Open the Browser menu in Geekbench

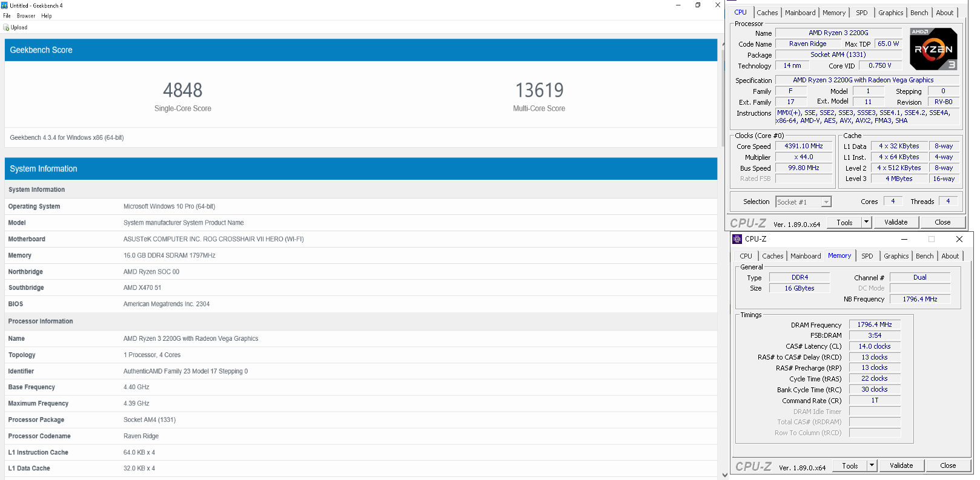coord(26,16)
